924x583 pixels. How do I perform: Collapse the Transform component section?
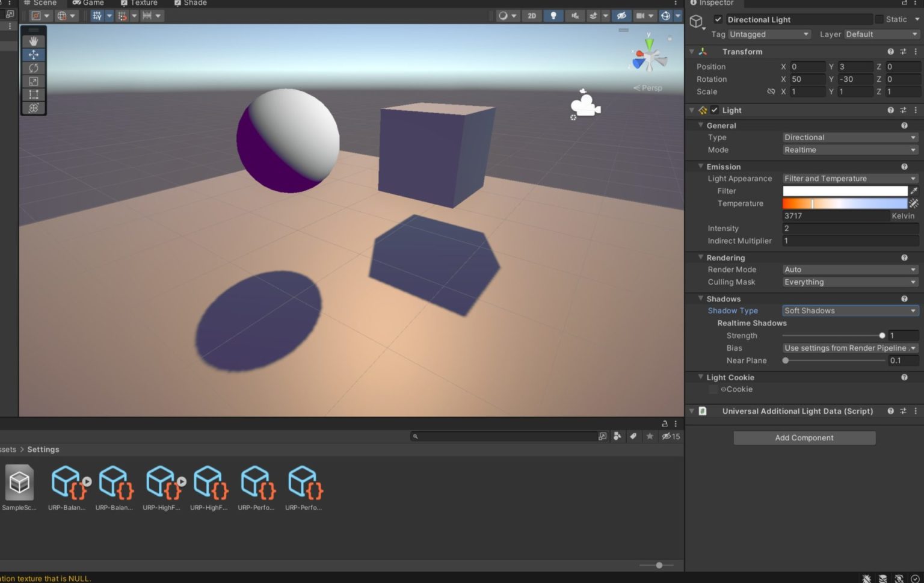coord(692,51)
